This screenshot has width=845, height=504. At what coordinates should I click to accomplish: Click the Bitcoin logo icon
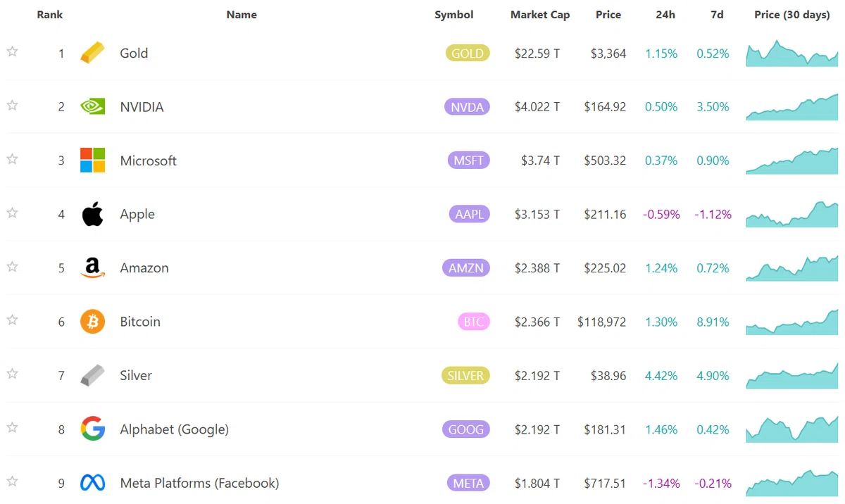tap(92, 322)
